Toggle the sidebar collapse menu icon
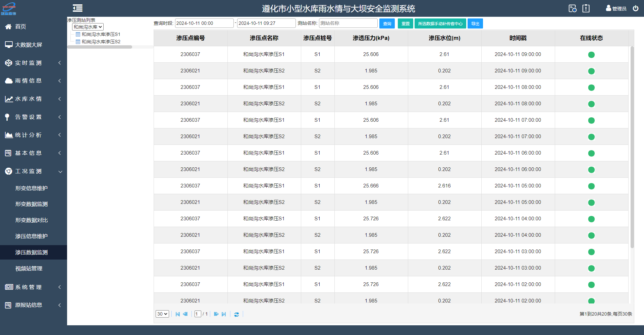Viewport: 644px width, 335px height. point(77,8)
